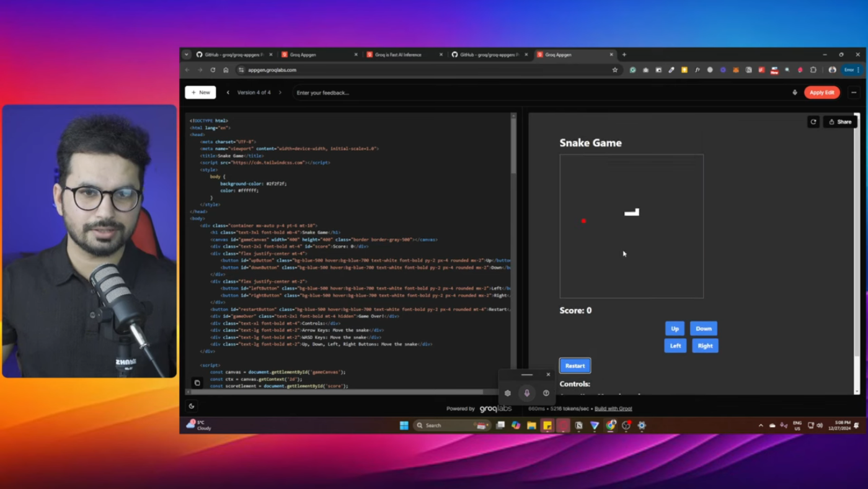The image size is (868, 489).
Task: Click the Right button in Snake Game
Action: (x=705, y=346)
